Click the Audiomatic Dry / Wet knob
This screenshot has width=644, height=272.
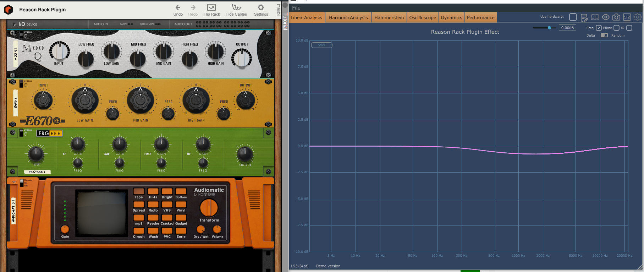(201, 229)
